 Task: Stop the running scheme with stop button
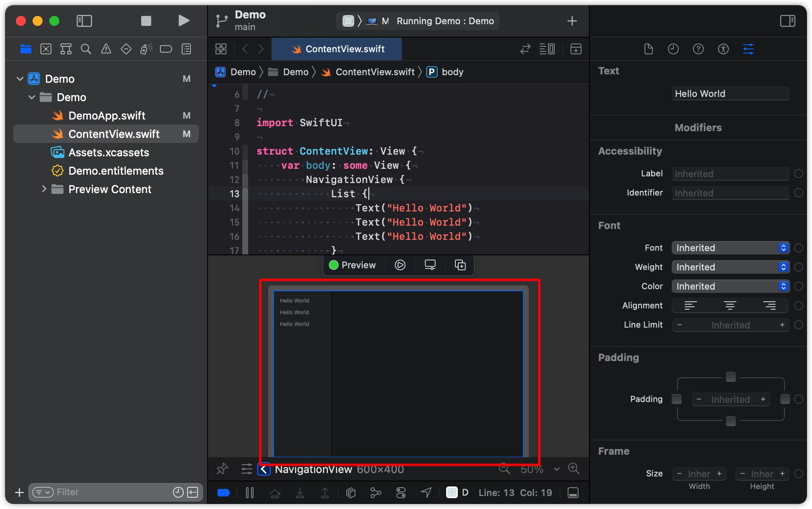coord(146,20)
